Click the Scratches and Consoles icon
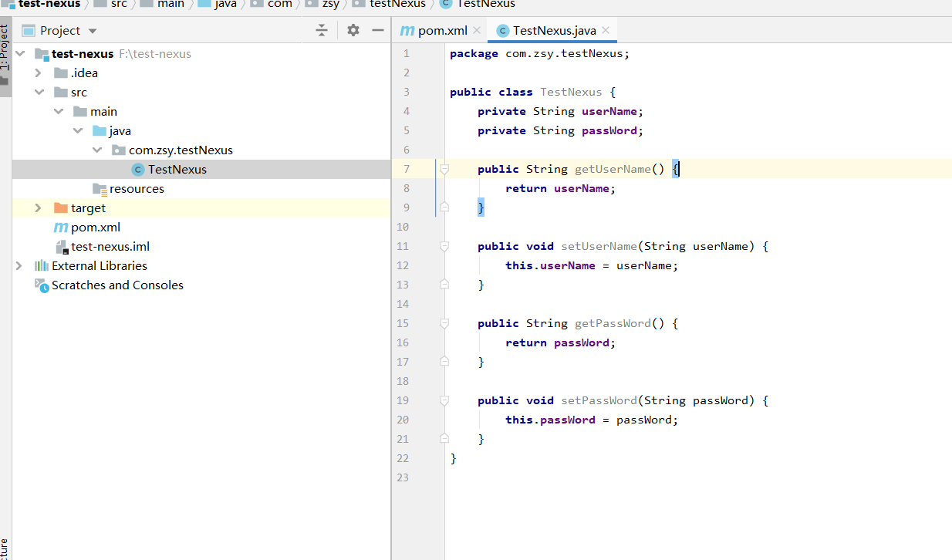This screenshot has width=952, height=560. (42, 285)
